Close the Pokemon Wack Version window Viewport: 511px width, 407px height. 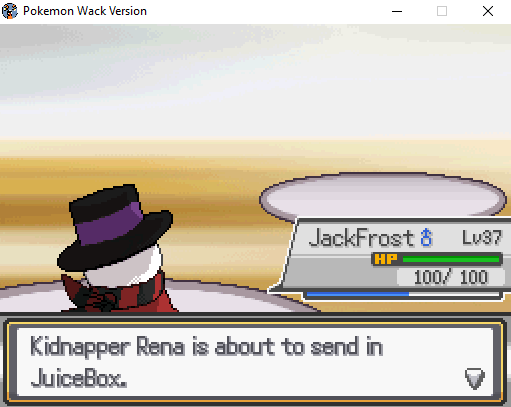tap(488, 11)
